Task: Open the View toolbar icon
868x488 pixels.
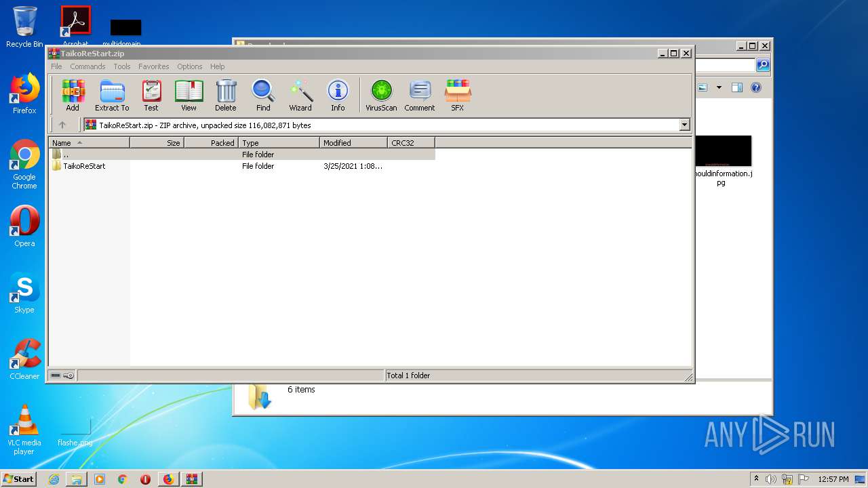Action: (189, 96)
